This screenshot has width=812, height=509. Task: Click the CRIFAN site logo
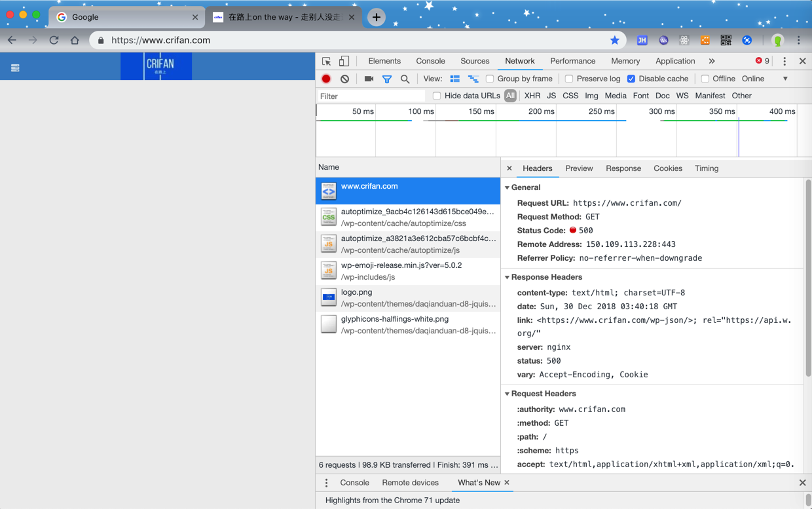[x=157, y=66]
